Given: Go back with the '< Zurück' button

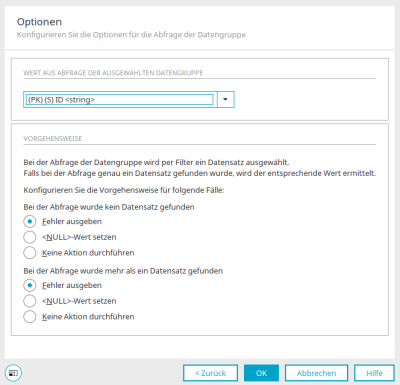Looking at the screenshot, I should click(210, 373).
